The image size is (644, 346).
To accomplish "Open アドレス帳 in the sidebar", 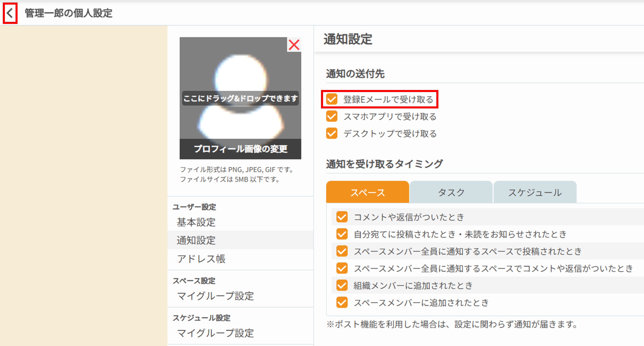I will pos(240,259).
